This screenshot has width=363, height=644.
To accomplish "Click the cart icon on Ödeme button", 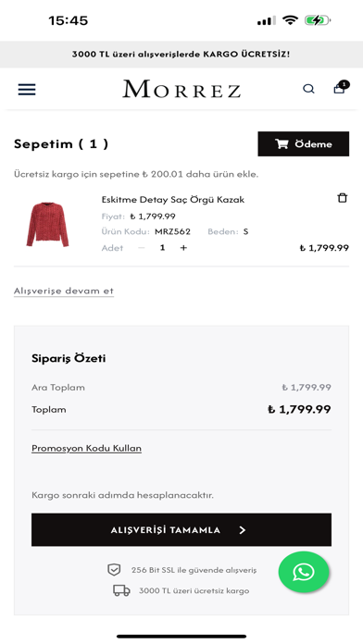I will tap(282, 143).
